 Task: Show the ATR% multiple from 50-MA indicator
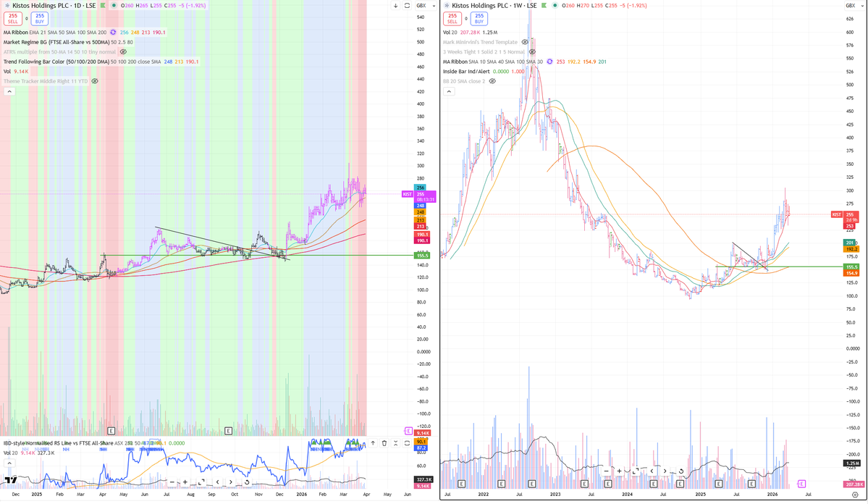click(124, 52)
